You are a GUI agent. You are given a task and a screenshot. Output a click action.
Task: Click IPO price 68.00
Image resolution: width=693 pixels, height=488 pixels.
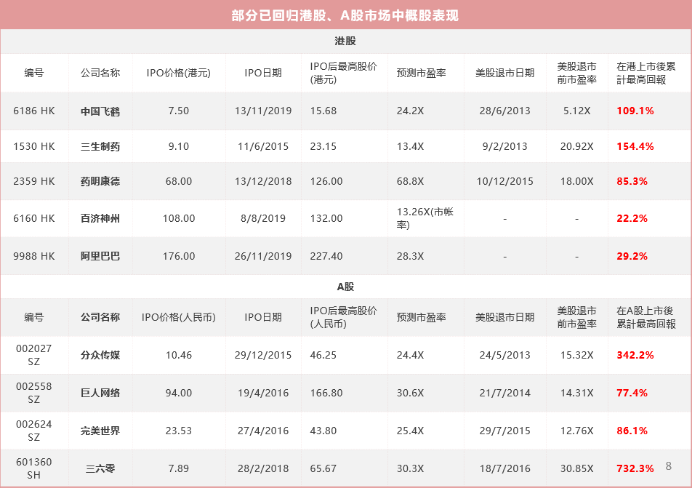pyautogui.click(x=179, y=182)
